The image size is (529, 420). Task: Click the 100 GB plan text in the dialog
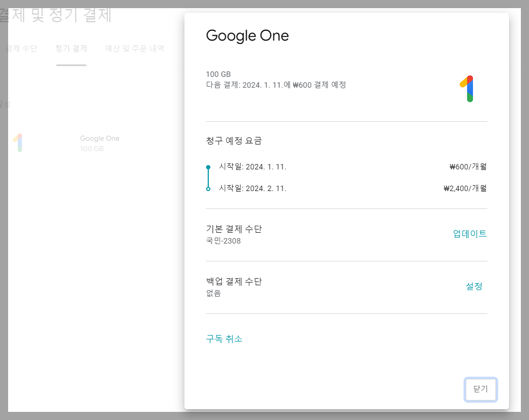pos(219,74)
